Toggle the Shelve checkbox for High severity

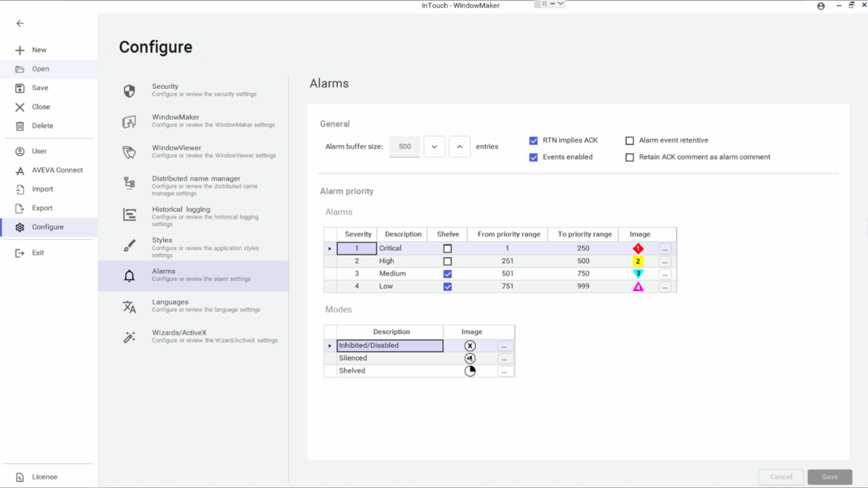[448, 262]
